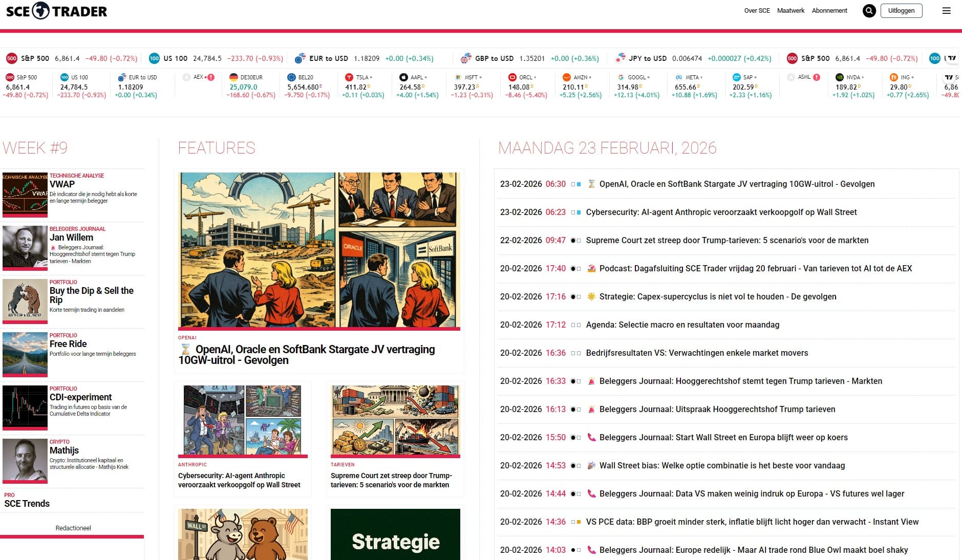Toggle the blue marker on the 06:30 news item
Image resolution: width=962 pixels, height=560 pixels.
click(x=579, y=184)
